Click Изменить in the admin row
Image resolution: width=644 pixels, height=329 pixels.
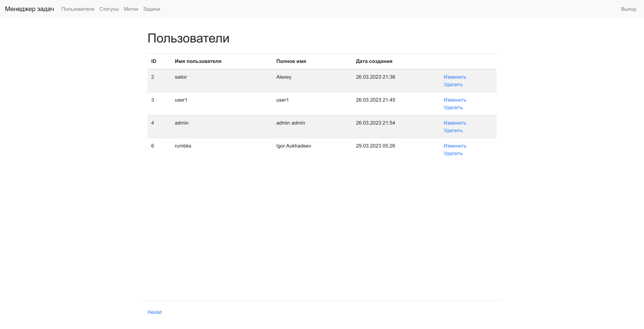click(x=455, y=123)
